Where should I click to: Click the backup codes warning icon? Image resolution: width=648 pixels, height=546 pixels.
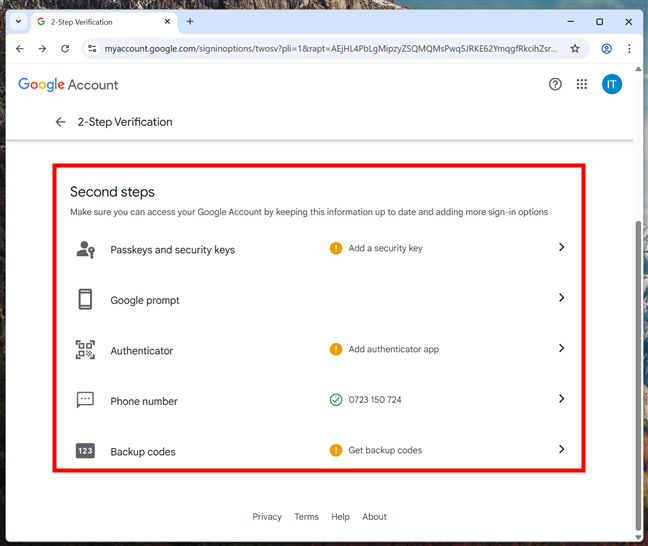pos(336,450)
